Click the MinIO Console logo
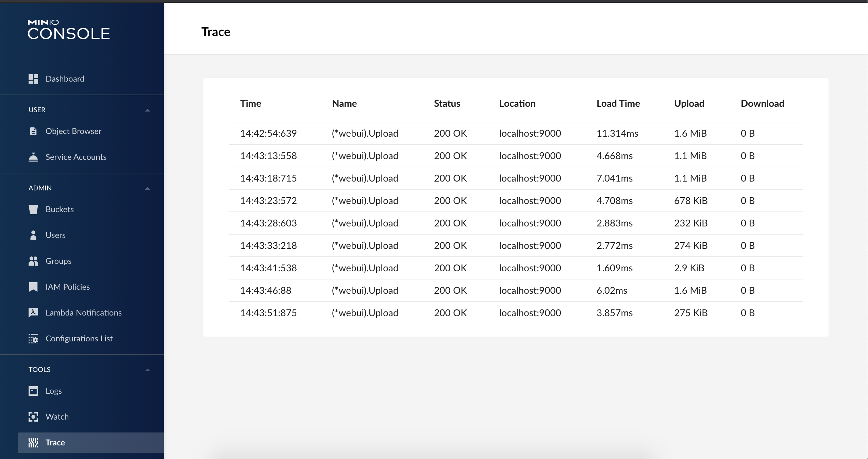Image resolution: width=868 pixels, height=459 pixels. (69, 29)
